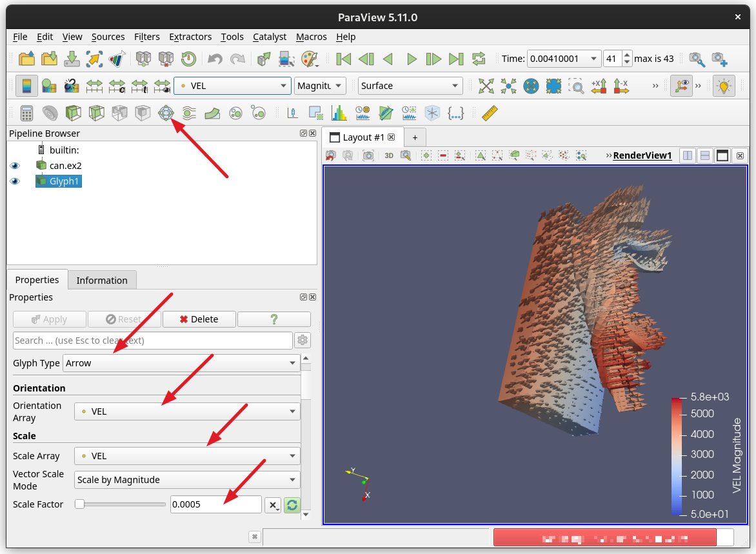
Task: Click the Python shell braces icon
Action: [455, 114]
